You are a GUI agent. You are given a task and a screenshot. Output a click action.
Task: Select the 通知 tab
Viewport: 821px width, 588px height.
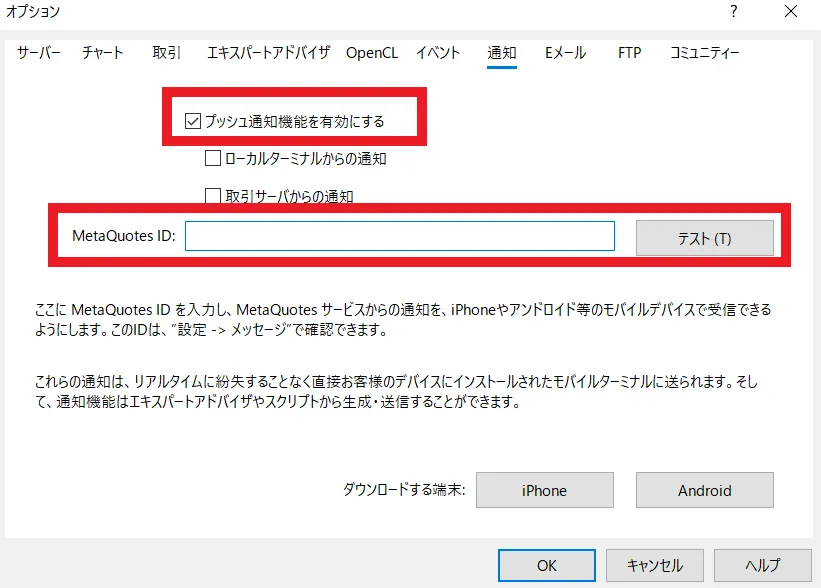click(501, 53)
